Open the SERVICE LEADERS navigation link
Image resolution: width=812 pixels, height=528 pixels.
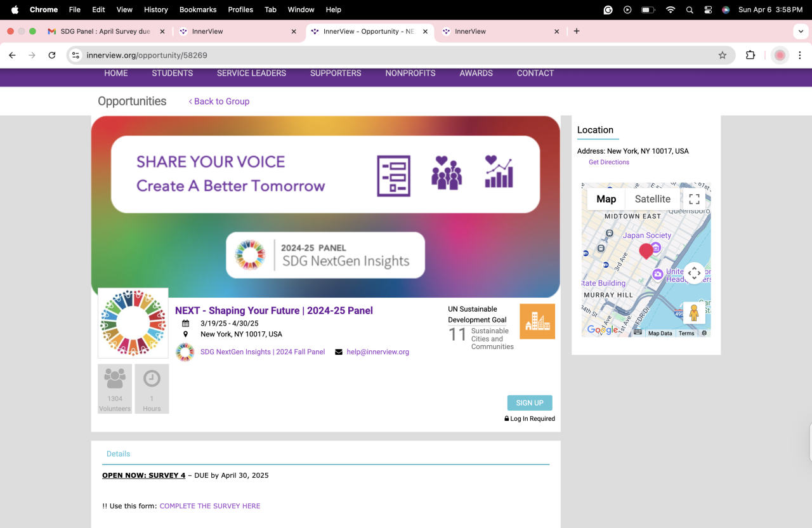coord(251,73)
